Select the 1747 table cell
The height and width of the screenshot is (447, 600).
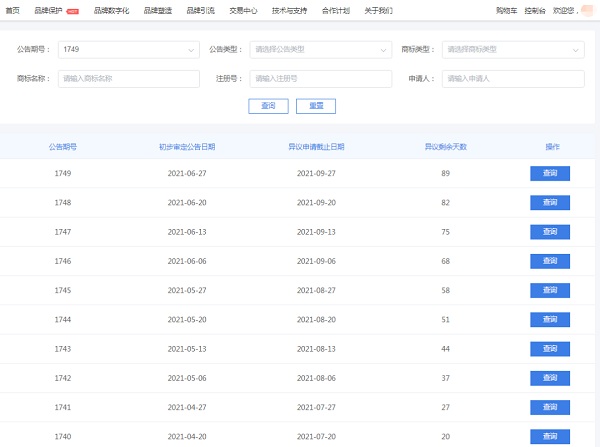[x=63, y=232]
